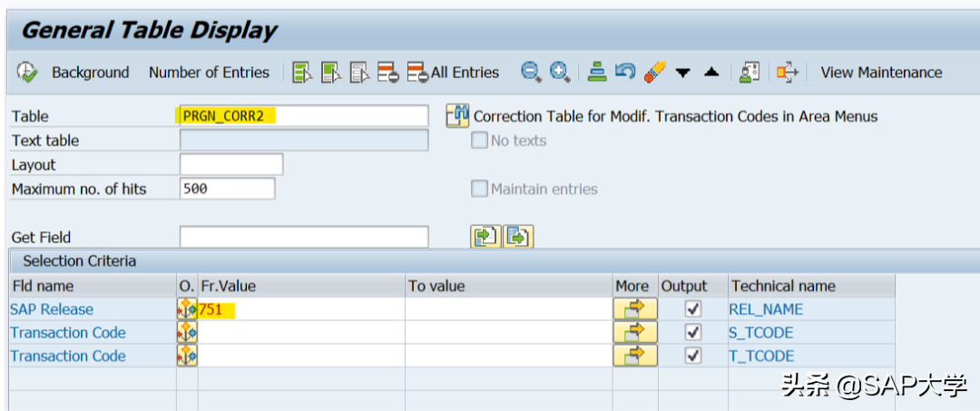Open selection options icon for T_TCODE row
Image resolution: width=980 pixels, height=411 pixels.
point(187,356)
